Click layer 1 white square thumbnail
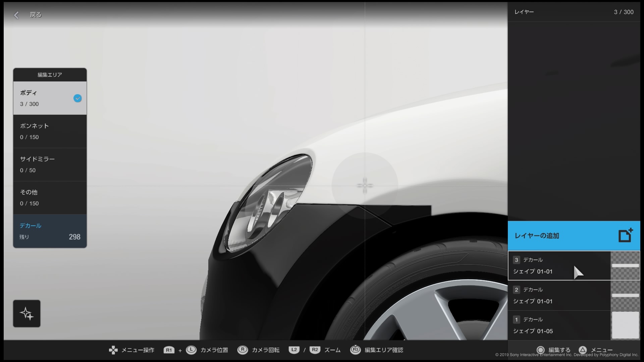644x362 pixels. (625, 325)
